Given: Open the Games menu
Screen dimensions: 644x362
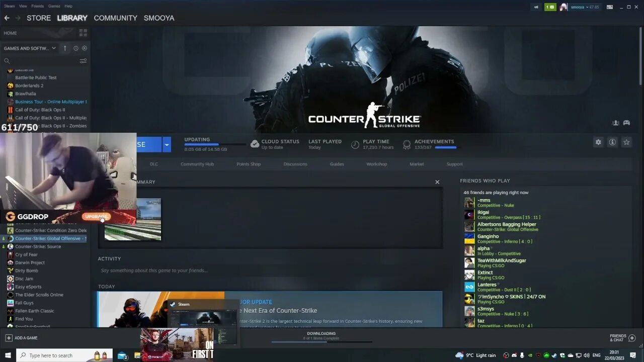Looking at the screenshot, I should pos(54,6).
